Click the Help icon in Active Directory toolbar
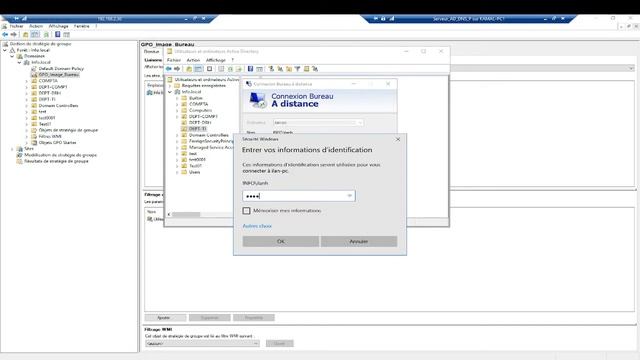Screen dimensions: 640x360 click(x=250, y=69)
